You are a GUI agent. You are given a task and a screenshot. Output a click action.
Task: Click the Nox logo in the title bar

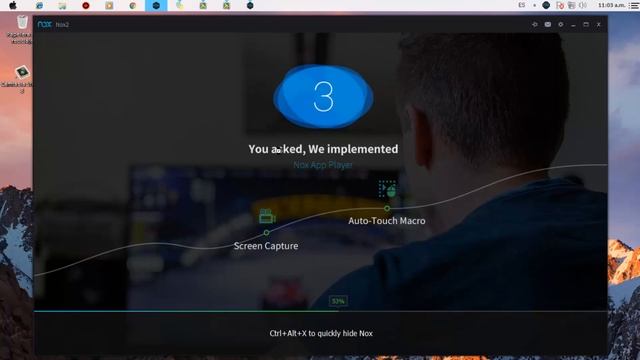pos(44,24)
